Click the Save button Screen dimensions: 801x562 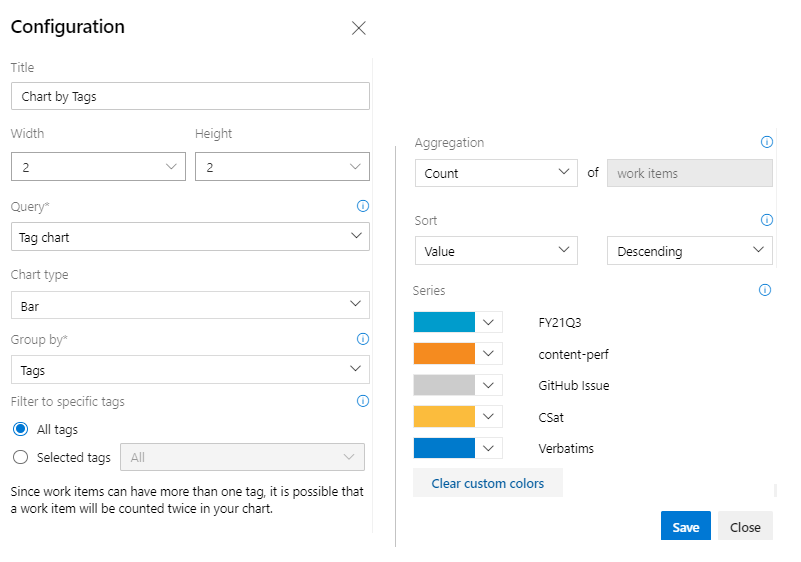pyautogui.click(x=686, y=526)
